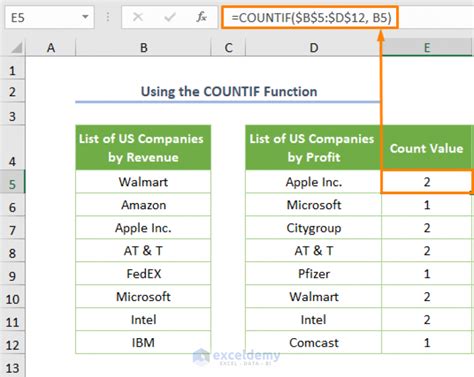Click the 'Count Value' header cell
The height and width of the screenshot is (377, 474).
click(x=427, y=148)
